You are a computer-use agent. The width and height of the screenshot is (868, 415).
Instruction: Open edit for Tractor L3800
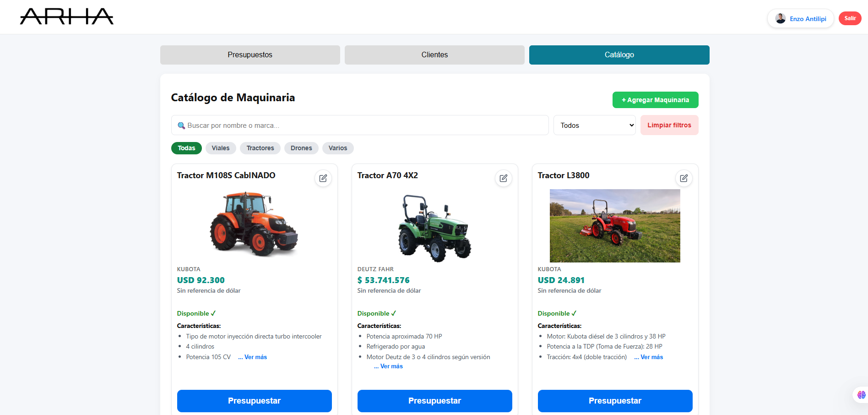[x=684, y=178]
